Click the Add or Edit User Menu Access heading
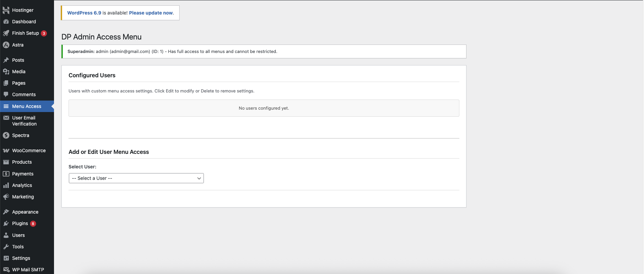Viewport: 644px width, 274px height. tap(109, 152)
